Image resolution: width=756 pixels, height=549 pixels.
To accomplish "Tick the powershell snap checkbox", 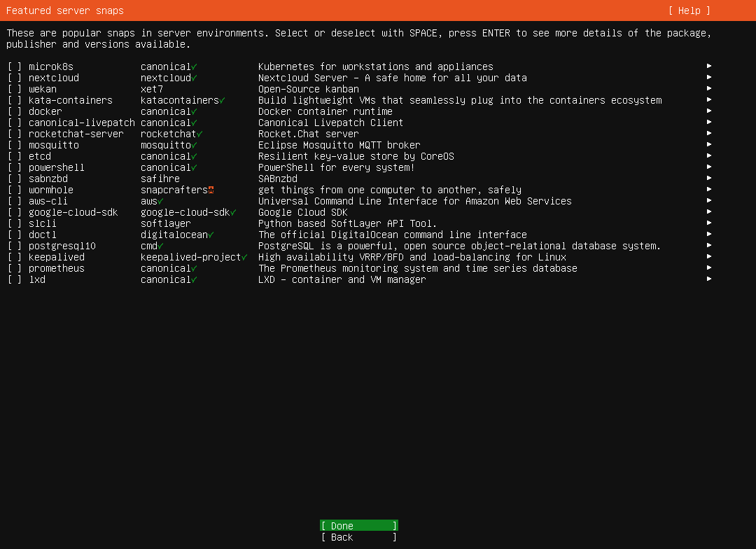I will [x=15, y=167].
